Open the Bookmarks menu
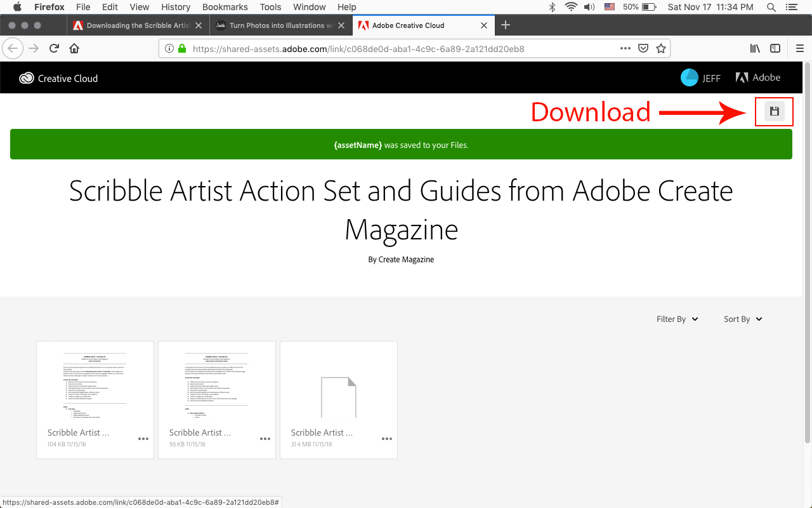812x508 pixels. click(x=225, y=7)
